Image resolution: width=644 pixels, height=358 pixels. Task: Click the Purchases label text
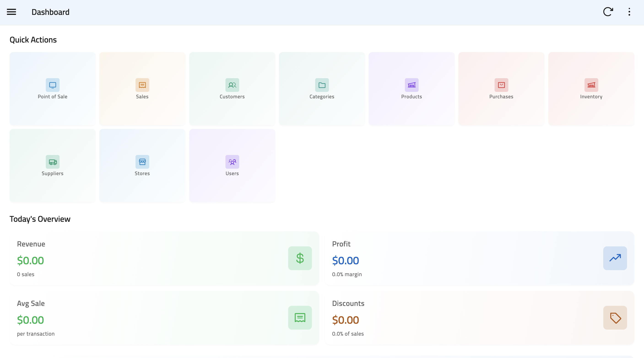(501, 97)
